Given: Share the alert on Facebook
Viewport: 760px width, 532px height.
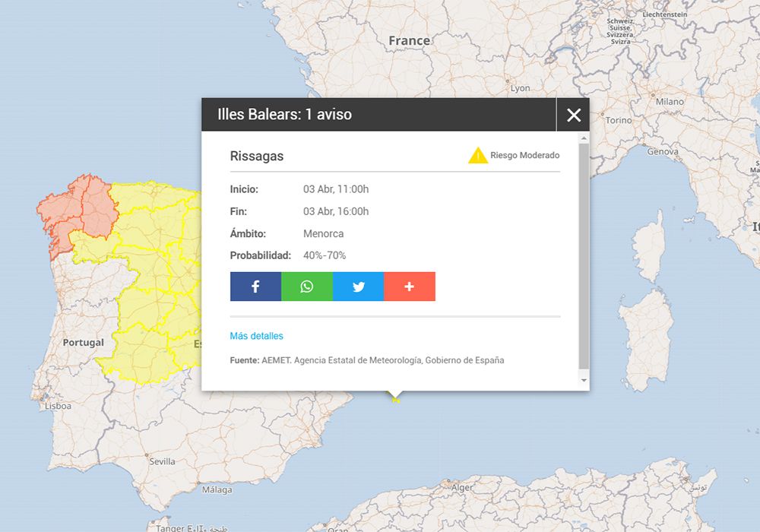Looking at the screenshot, I should pyautogui.click(x=255, y=287).
